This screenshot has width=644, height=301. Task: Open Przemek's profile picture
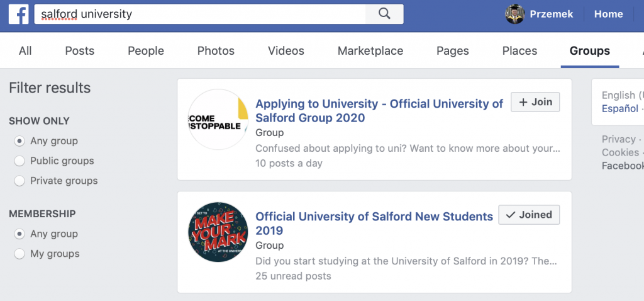pos(514,14)
